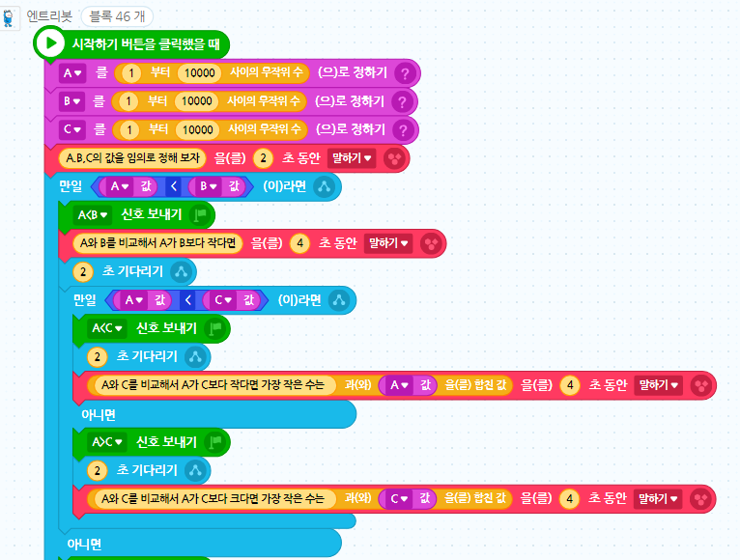Image resolution: width=740 pixels, height=560 pixels.
Task: Click the 1 field in B random block
Action: (128, 101)
